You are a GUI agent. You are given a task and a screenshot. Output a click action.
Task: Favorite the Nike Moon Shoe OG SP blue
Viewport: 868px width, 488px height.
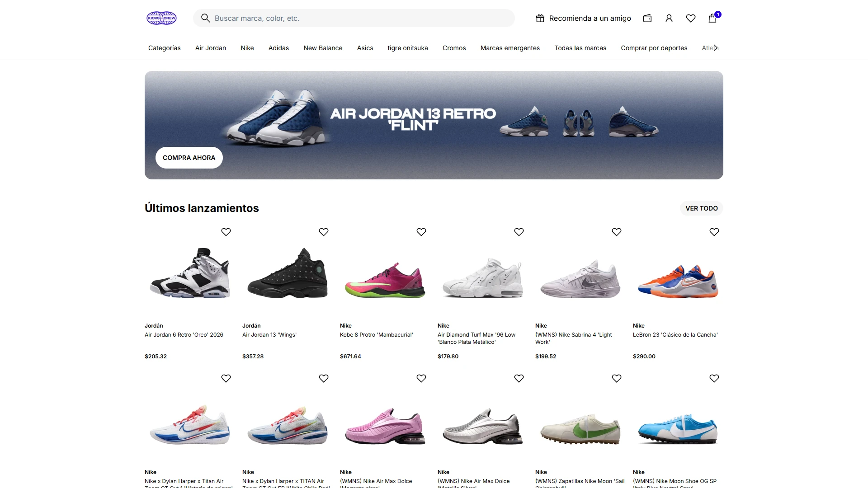714,378
